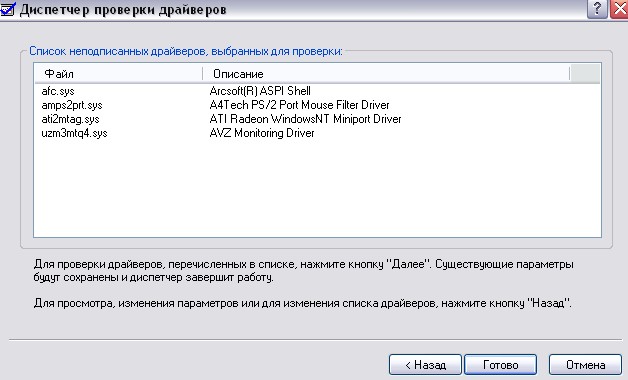Screen dimensions: 628x380
Task: Cancel with the "Отмена" button
Action: [x=585, y=365]
